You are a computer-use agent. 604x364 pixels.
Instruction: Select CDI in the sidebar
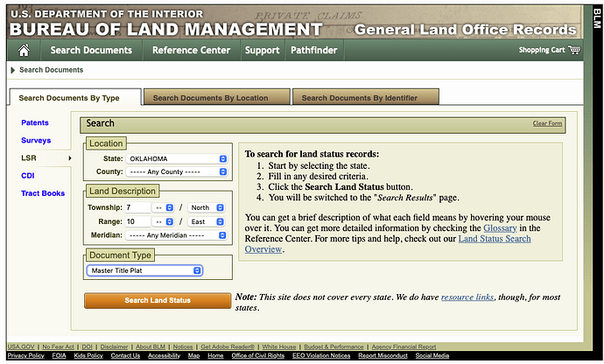click(x=28, y=176)
